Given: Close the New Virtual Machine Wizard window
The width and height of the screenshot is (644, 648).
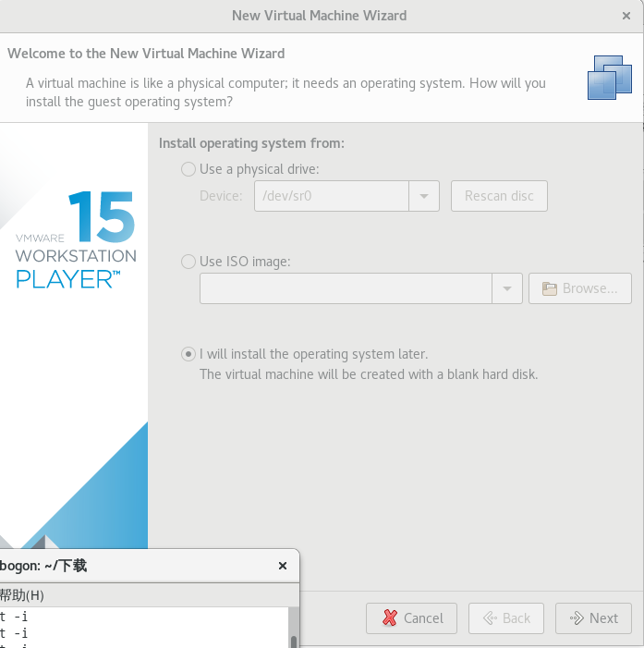Looking at the screenshot, I should [626, 16].
